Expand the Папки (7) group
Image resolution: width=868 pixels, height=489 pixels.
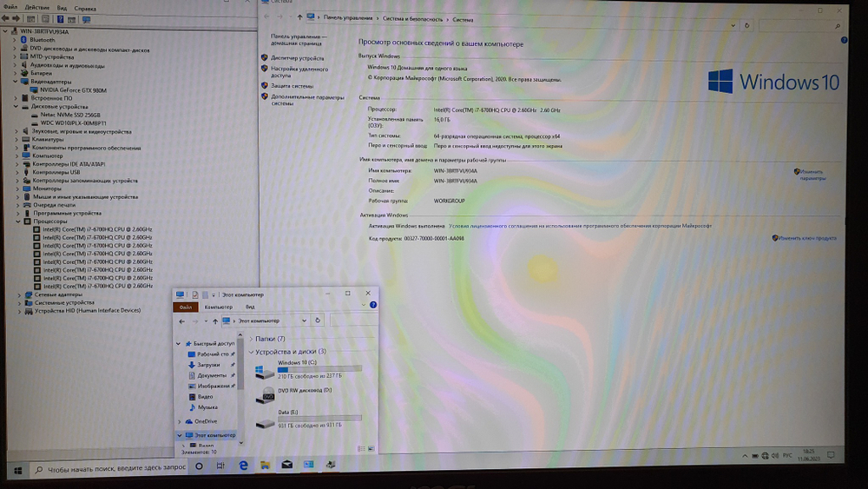coord(251,339)
